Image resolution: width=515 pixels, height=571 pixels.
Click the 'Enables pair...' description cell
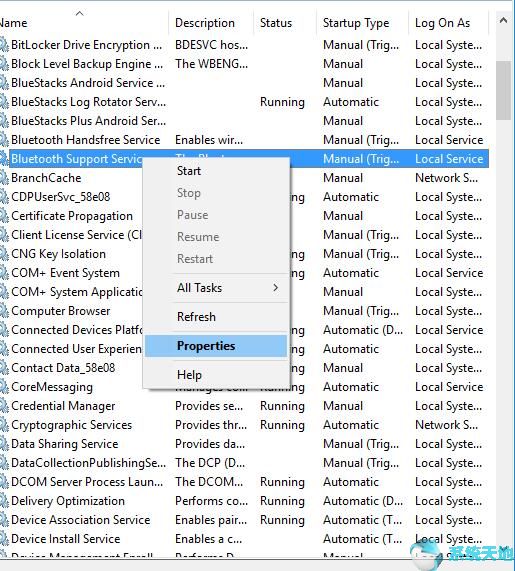(211, 520)
